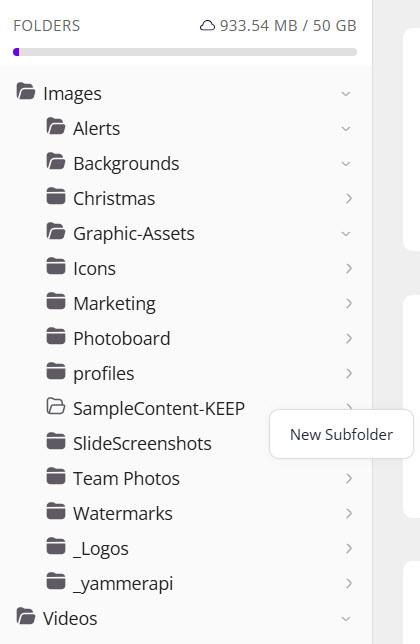Click the storage usage progress bar

click(x=185, y=52)
